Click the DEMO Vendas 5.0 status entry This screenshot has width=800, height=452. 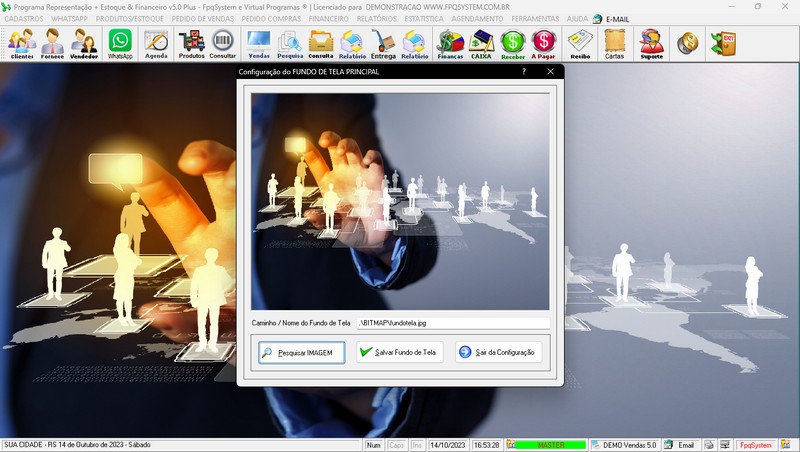(x=624, y=445)
